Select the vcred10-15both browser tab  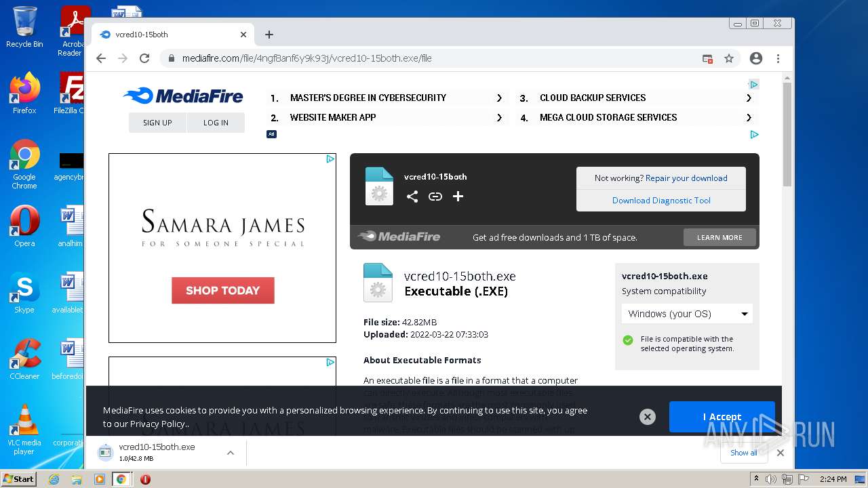point(173,35)
